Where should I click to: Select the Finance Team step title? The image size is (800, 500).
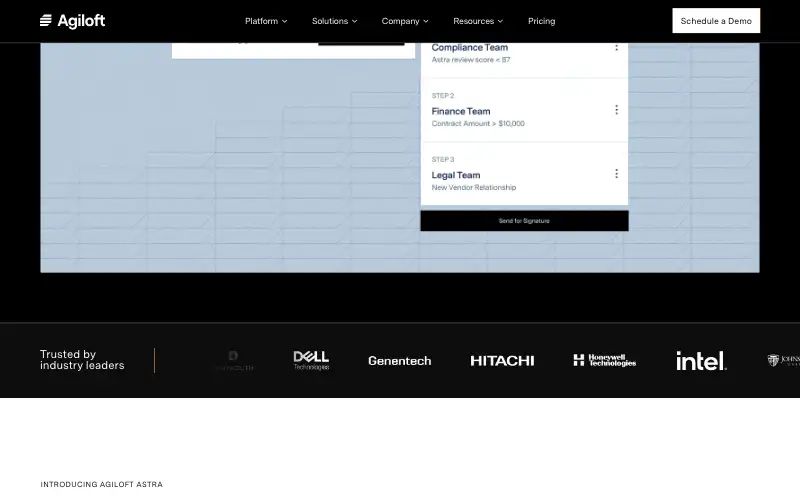pos(461,111)
